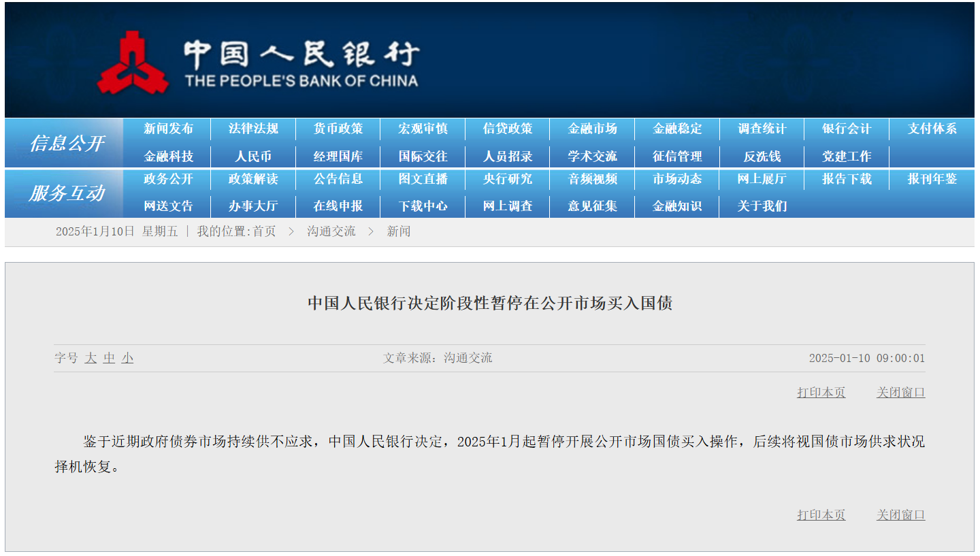Click 沟通交流 breadcrumb link
980x556 pixels.
(331, 231)
